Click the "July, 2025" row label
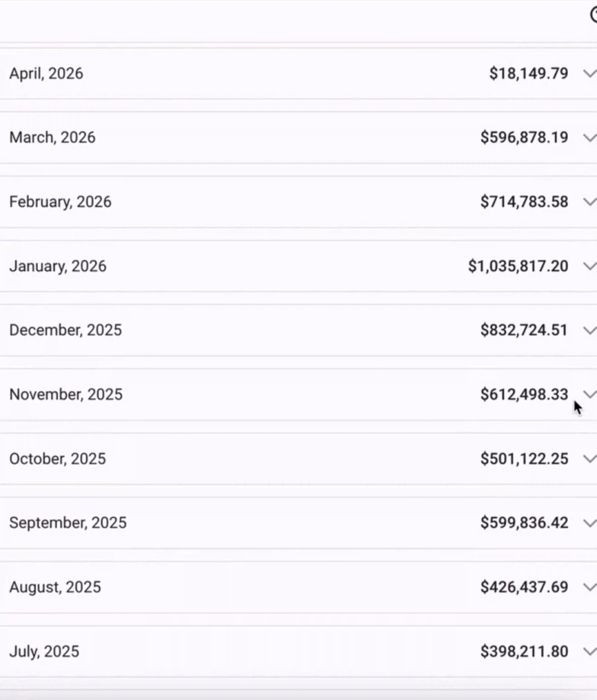This screenshot has height=700, width=597. (x=44, y=652)
